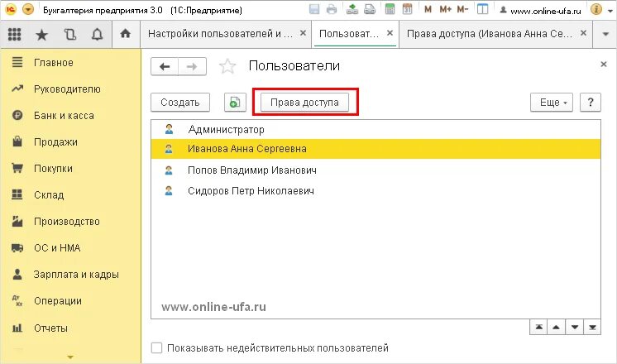This screenshot has width=617, height=364.
Task: Click the copy user icon button
Action: [x=235, y=103]
